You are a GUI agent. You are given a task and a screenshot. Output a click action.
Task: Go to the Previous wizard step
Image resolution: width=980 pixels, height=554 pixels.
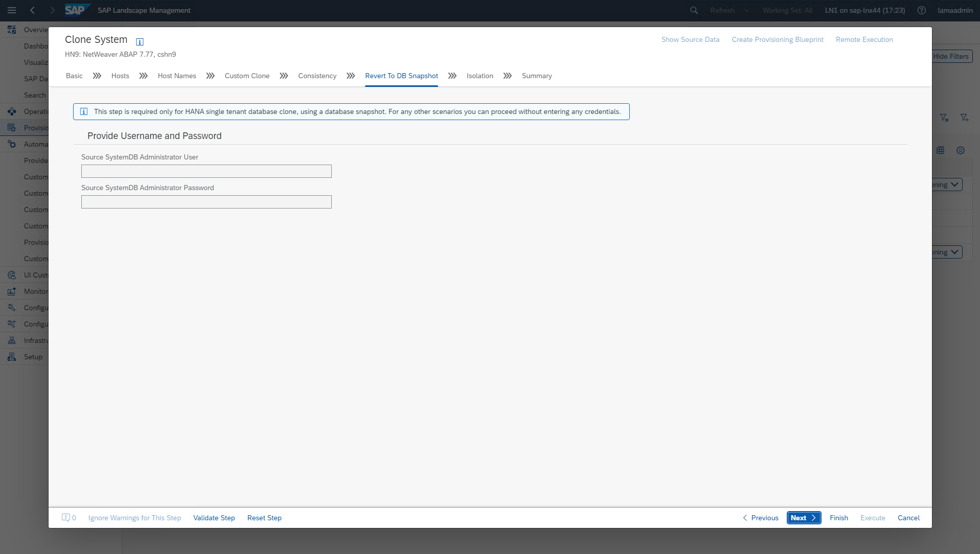click(760, 518)
